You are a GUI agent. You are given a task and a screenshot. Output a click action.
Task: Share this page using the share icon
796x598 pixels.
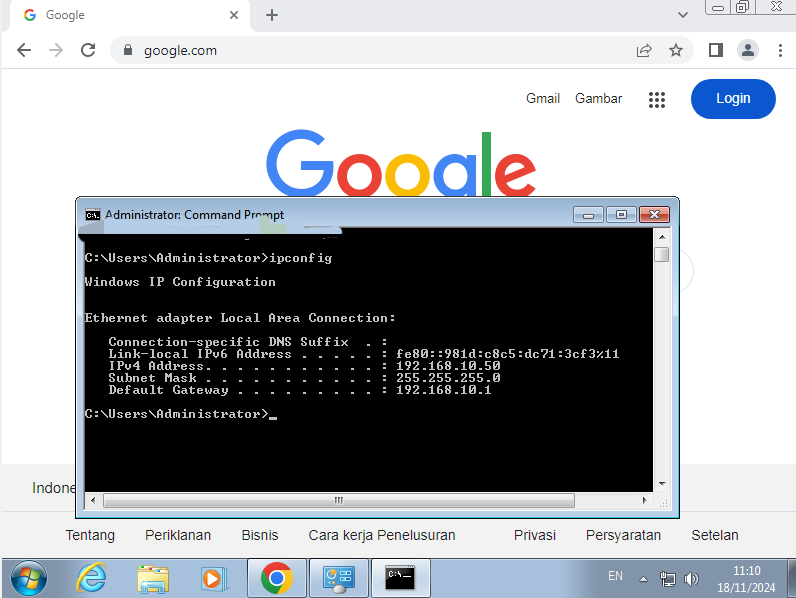pyautogui.click(x=644, y=50)
